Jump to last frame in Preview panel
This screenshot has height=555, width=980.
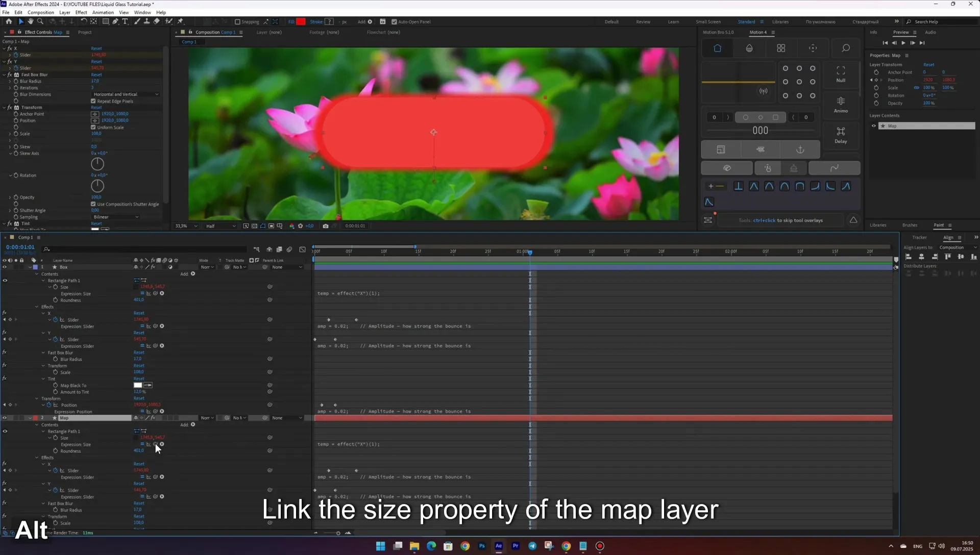point(922,43)
